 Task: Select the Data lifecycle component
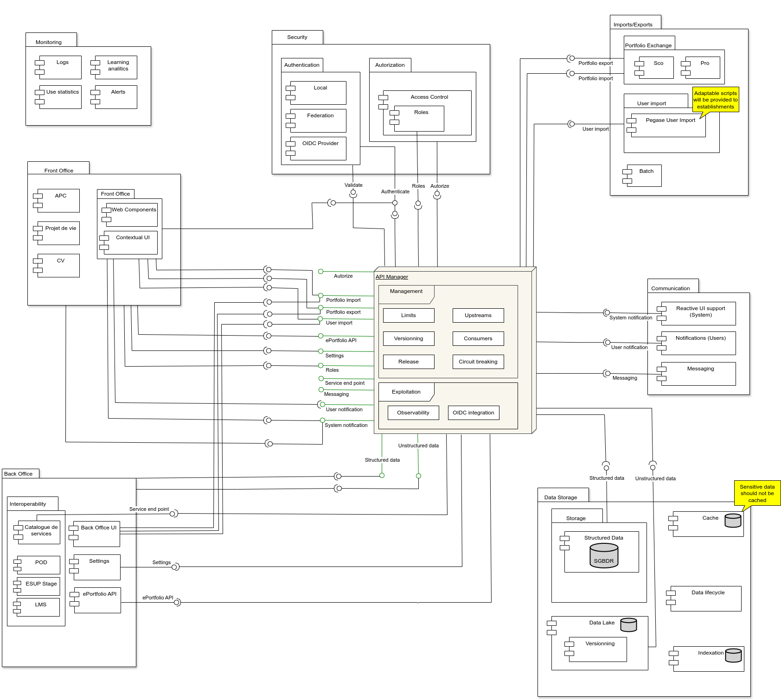click(x=704, y=599)
